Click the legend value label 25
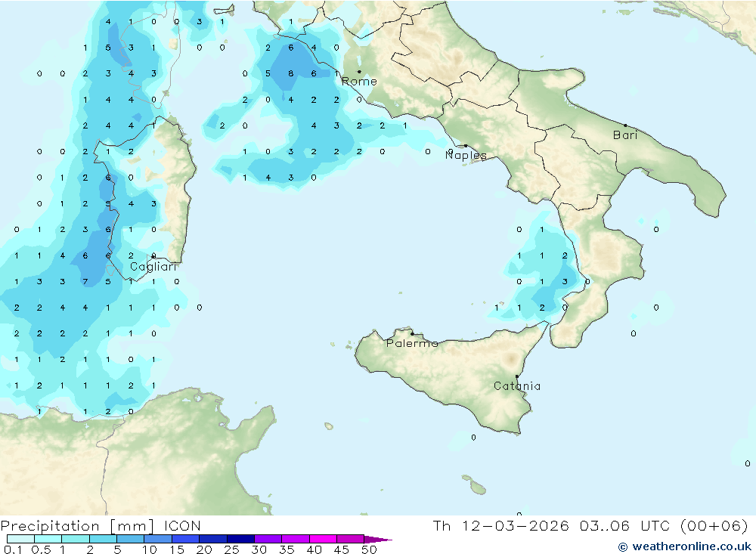 tap(231, 549)
